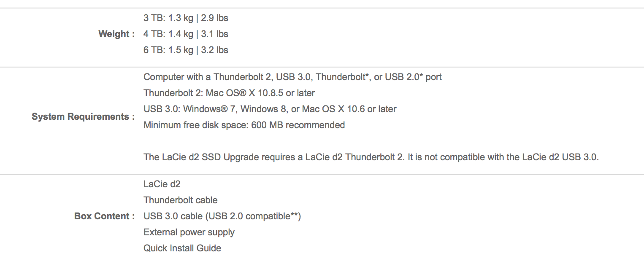This screenshot has width=644, height=264.
Task: Click the Thunderbolt 2 port requirement line
Action: pyautogui.click(x=293, y=77)
